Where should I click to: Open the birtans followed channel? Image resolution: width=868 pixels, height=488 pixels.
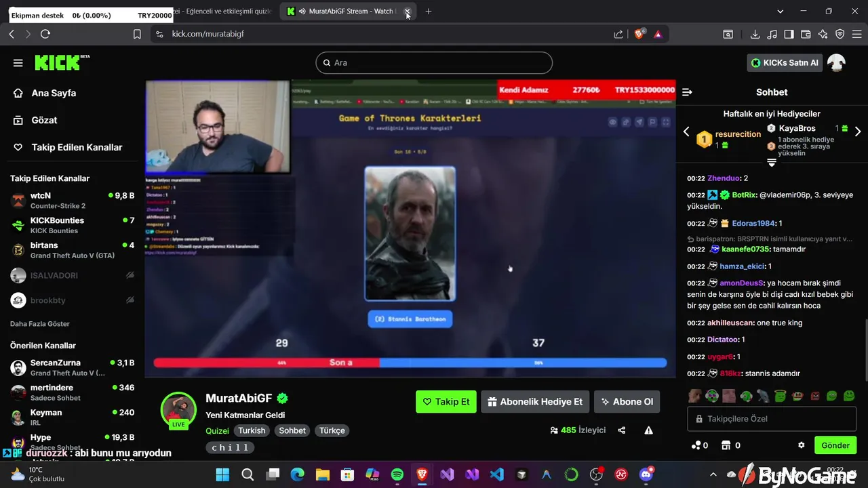[72, 250]
